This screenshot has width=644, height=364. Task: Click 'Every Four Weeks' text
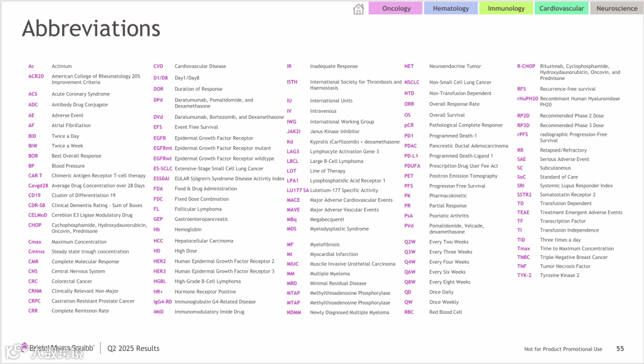(449, 262)
